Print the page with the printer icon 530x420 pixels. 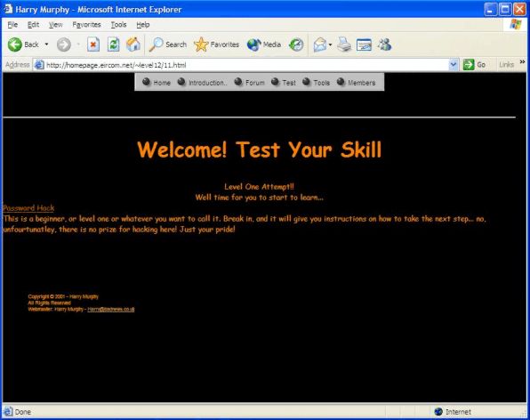[344, 44]
